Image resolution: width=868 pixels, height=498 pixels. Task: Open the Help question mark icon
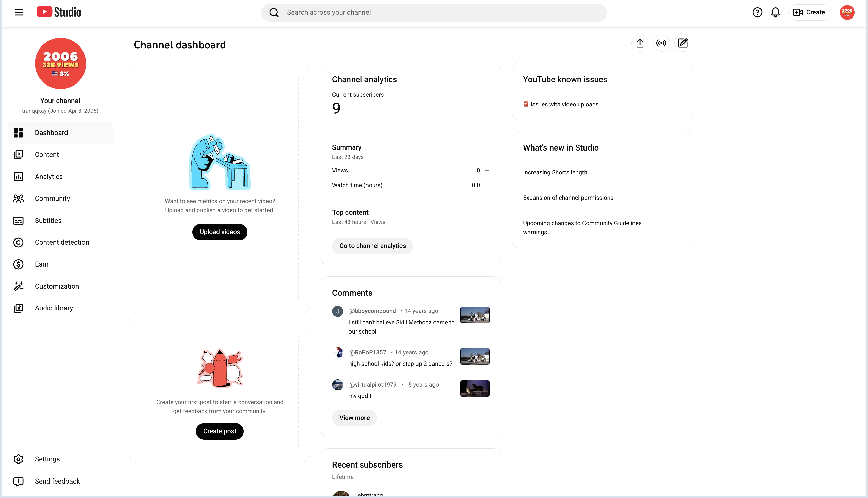(x=757, y=13)
